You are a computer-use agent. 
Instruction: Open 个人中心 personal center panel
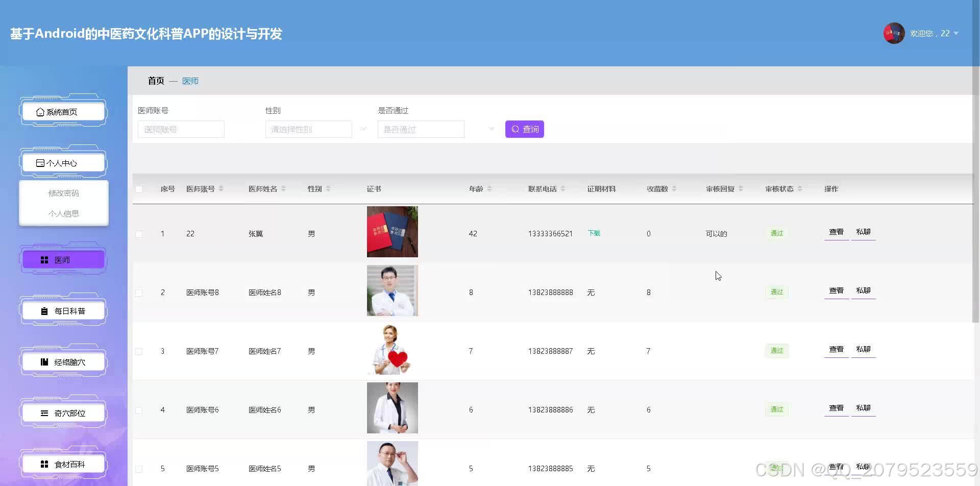(41, 162)
